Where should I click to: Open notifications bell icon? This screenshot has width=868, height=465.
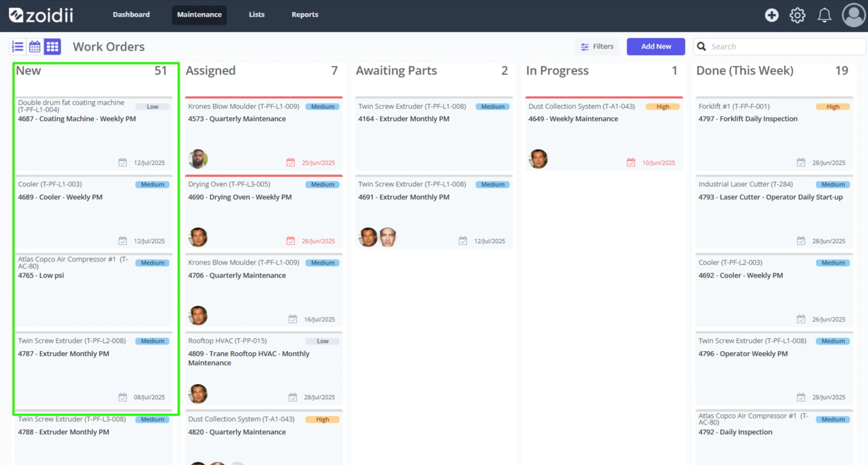(x=824, y=15)
